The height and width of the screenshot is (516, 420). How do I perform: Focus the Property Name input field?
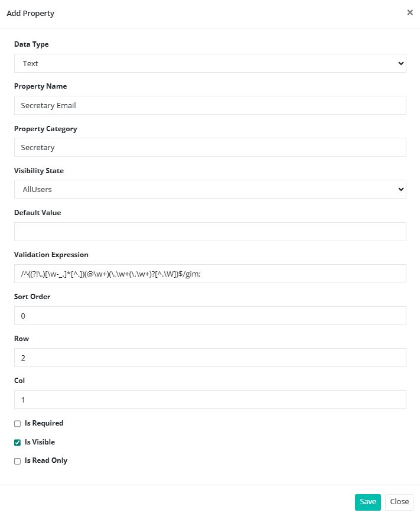tap(210, 105)
